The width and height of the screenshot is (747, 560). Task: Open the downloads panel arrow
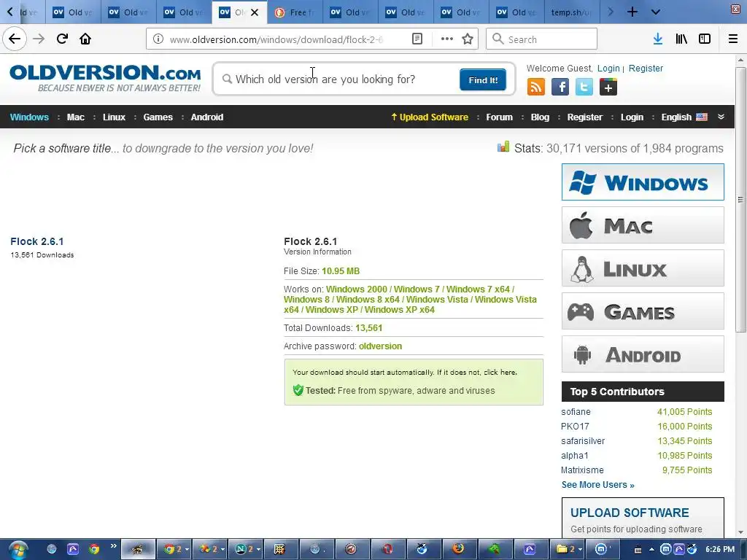pyautogui.click(x=658, y=39)
